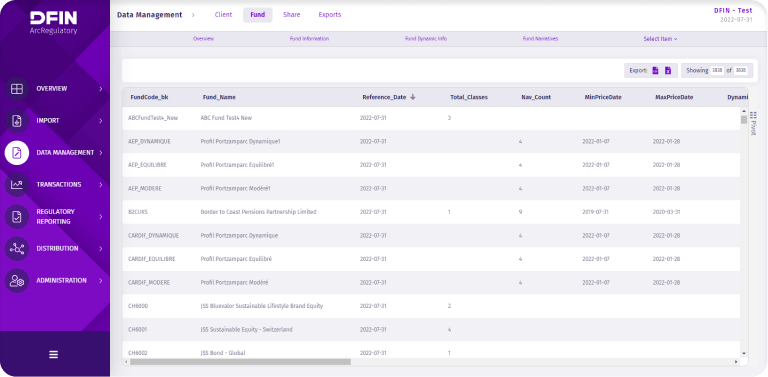Expand the Transactions sidebar chevron
768x377 pixels.
tap(101, 185)
